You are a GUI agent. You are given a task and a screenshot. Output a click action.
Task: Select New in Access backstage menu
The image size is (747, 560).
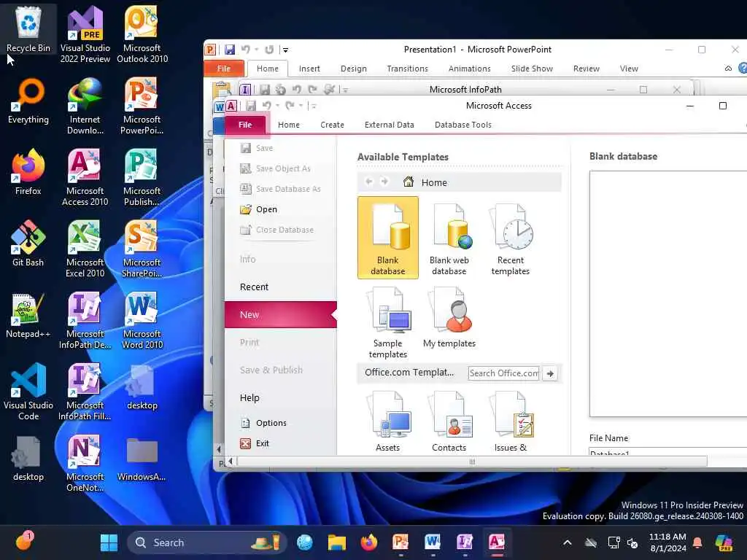[281, 315]
